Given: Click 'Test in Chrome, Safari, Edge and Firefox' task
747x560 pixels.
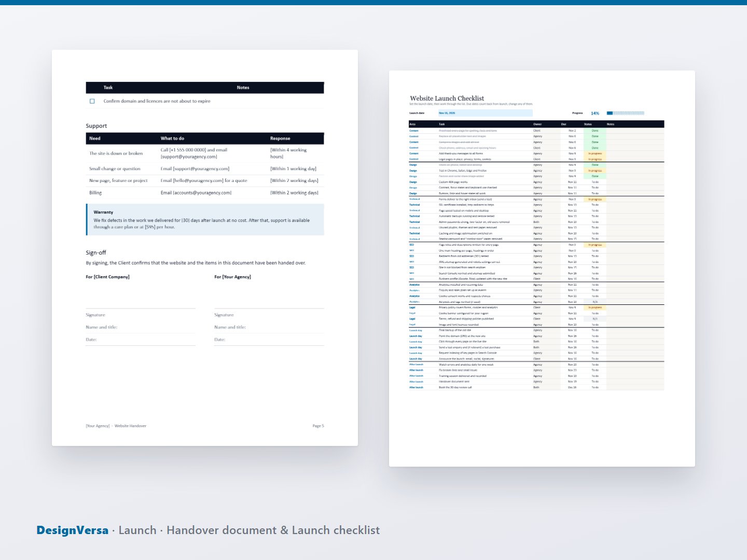Looking at the screenshot, I should point(463,171).
